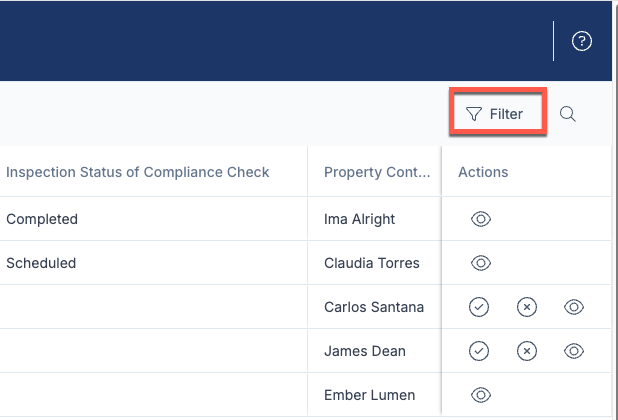Image resolution: width=618 pixels, height=420 pixels.
Task: View Ember Lumen's record via eye icon
Action: (x=481, y=395)
